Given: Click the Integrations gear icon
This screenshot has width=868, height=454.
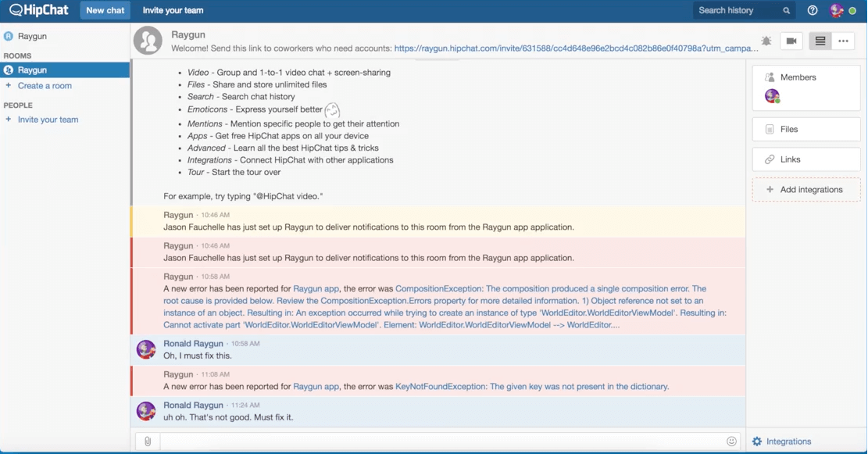Looking at the screenshot, I should pos(757,441).
